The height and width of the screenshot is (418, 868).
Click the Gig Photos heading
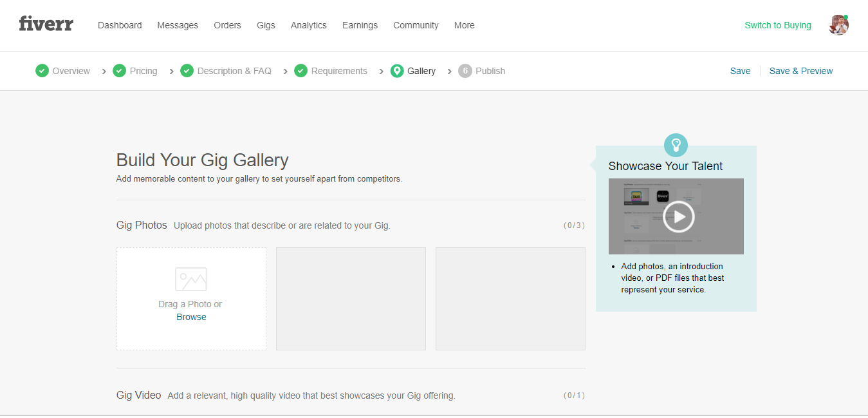click(x=142, y=225)
